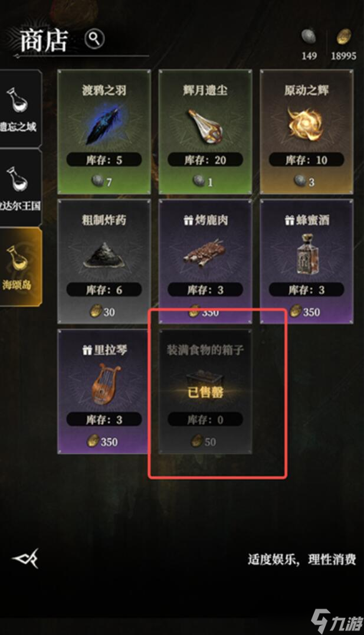Screen dimensions: 364x635
Task: Select the 原动之辉 golden swirl item
Action: 306,123
